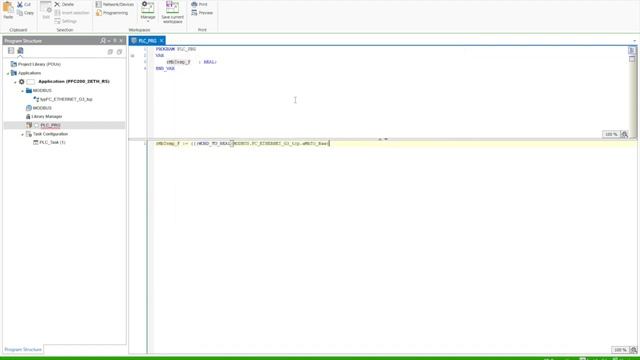Open code pane zoom level 100% dropdown
The image size is (640, 360).
click(x=620, y=350)
